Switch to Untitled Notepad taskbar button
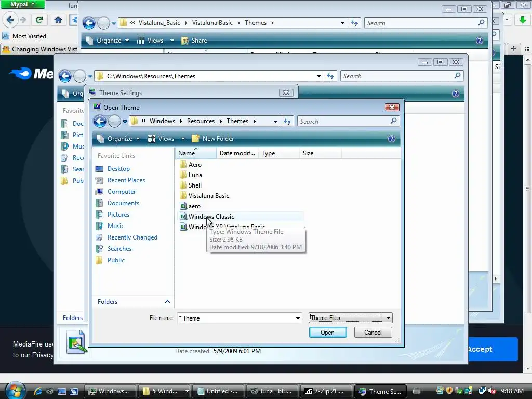 pos(218,391)
